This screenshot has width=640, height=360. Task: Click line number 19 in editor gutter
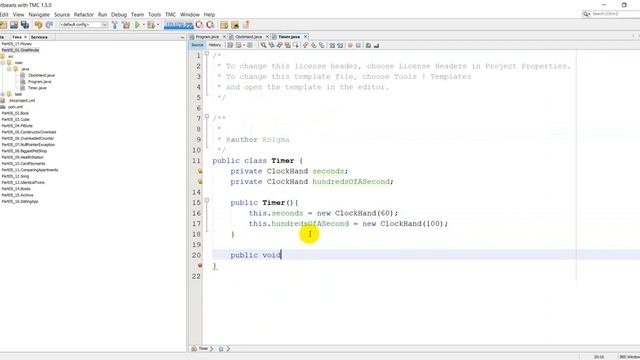coord(196,244)
